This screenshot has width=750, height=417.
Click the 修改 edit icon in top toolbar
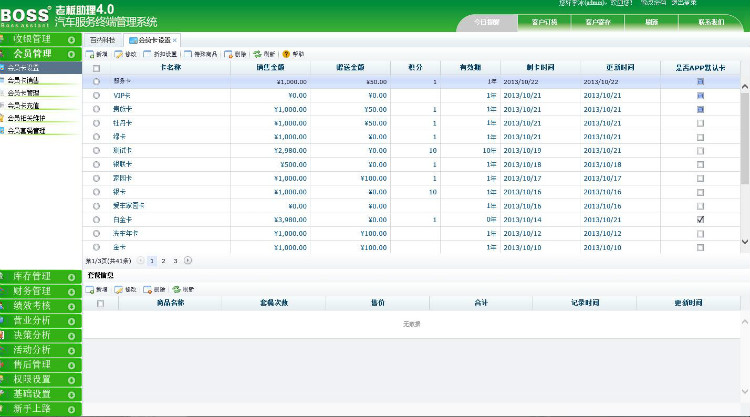click(119, 53)
